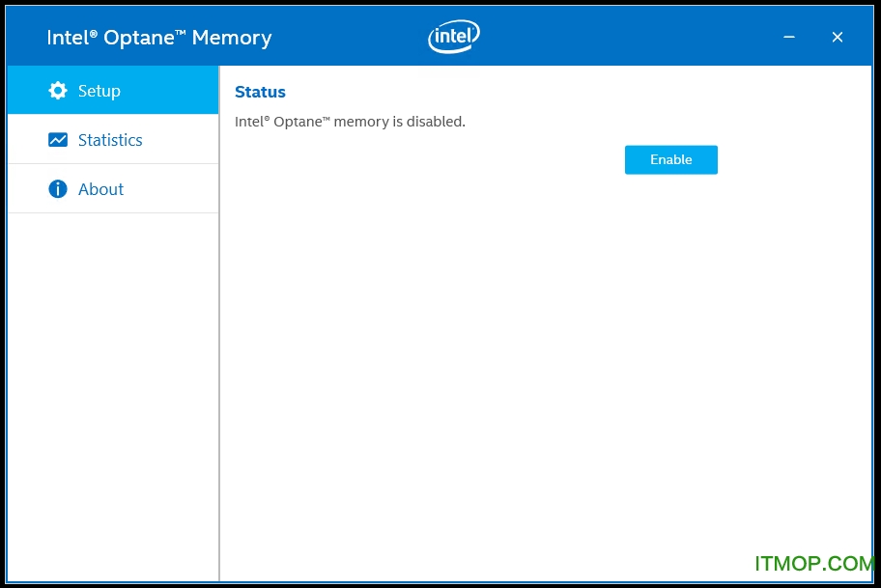Switch to the Setup tab label
The image size is (881, 588).
(99, 91)
